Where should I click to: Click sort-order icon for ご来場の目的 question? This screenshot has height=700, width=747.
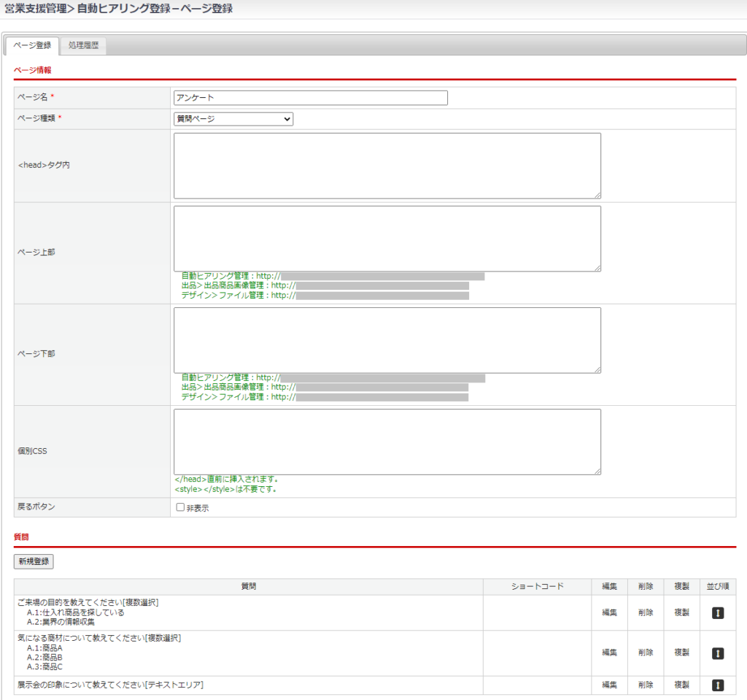[x=718, y=613]
